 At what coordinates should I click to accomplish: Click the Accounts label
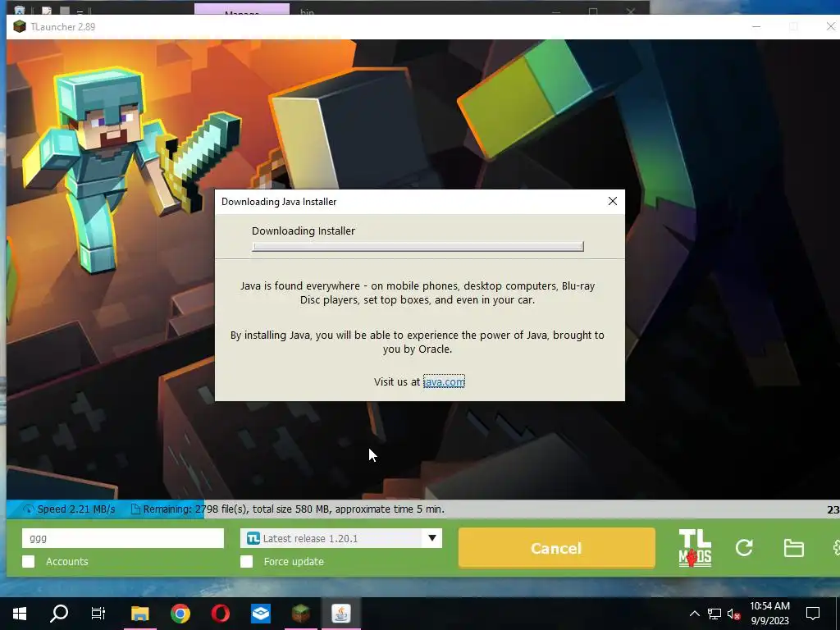[x=67, y=561]
